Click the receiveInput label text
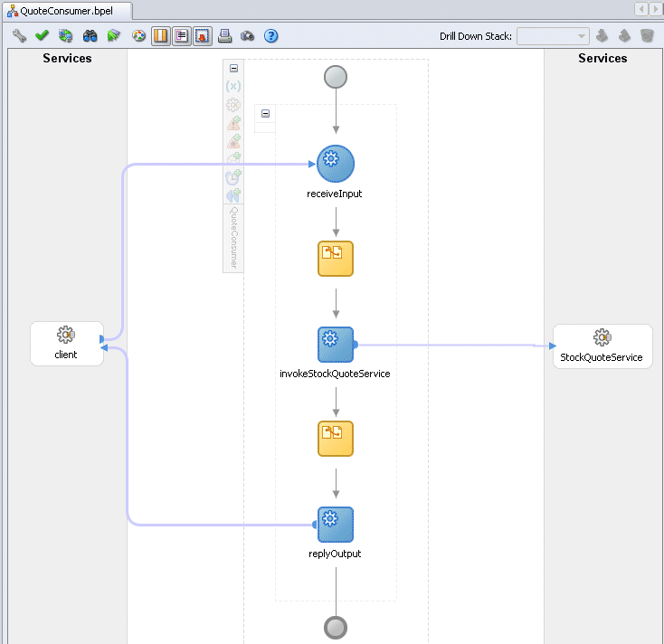The height and width of the screenshot is (644, 664). (x=335, y=194)
